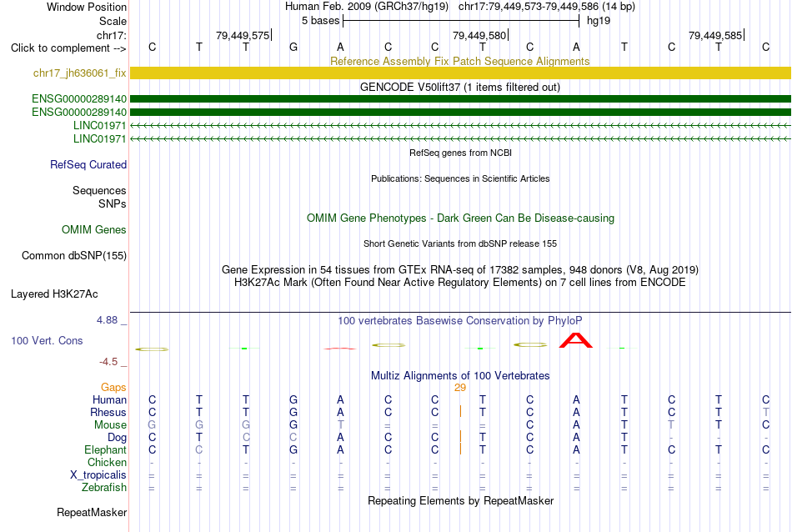Select the yellow chr17_jh636061_fix alignment bar
The width and height of the screenshot is (792, 532).
[x=460, y=73]
